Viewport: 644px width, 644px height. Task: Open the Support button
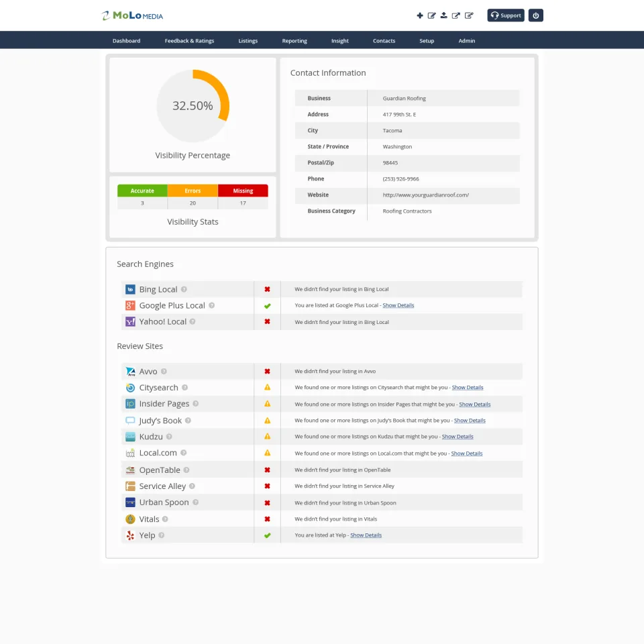pyautogui.click(x=506, y=15)
